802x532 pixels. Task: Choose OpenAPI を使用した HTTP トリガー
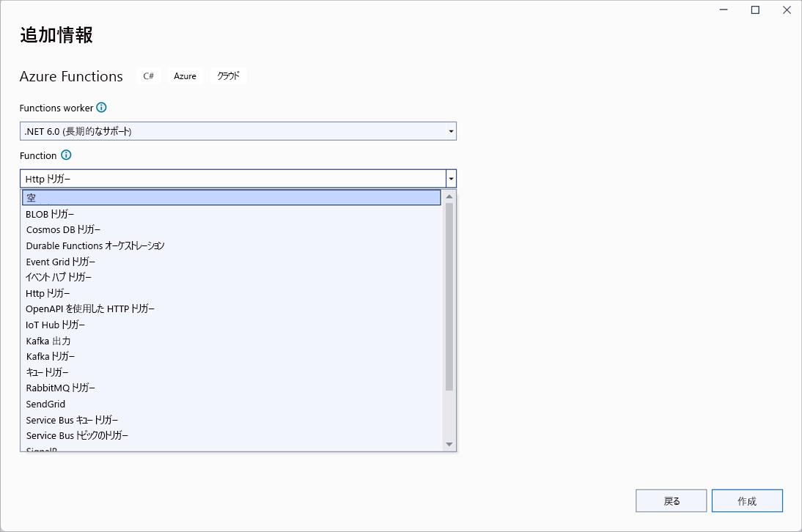click(231, 309)
